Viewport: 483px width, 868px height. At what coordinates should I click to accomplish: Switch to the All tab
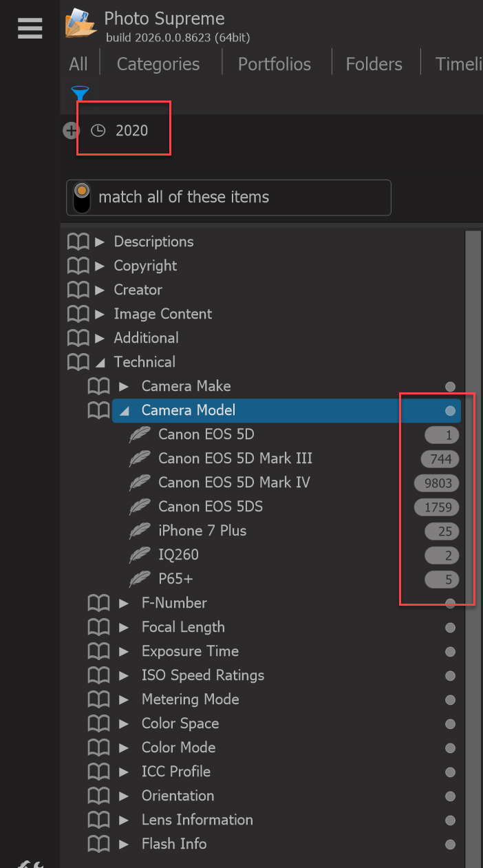78,64
